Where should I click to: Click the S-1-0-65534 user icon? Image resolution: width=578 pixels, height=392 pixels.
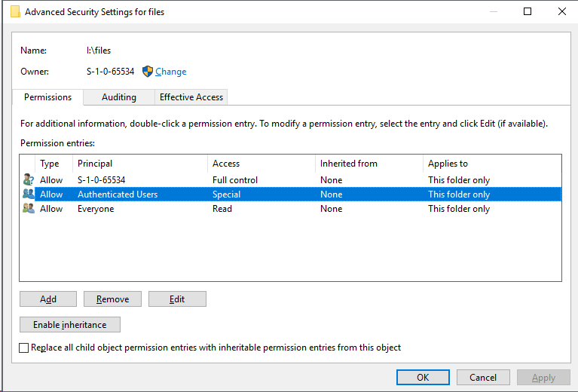29,180
